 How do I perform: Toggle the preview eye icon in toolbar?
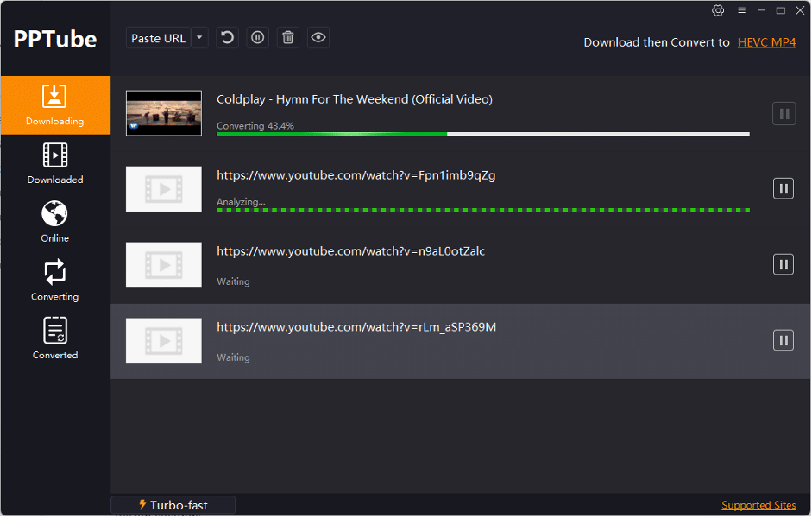pos(318,37)
